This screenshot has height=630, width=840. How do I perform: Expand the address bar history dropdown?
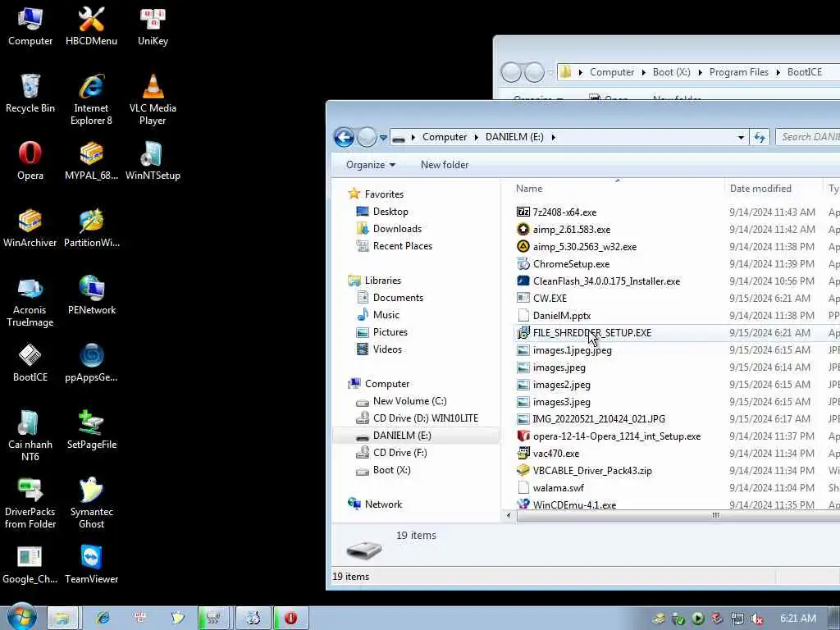pyautogui.click(x=741, y=137)
